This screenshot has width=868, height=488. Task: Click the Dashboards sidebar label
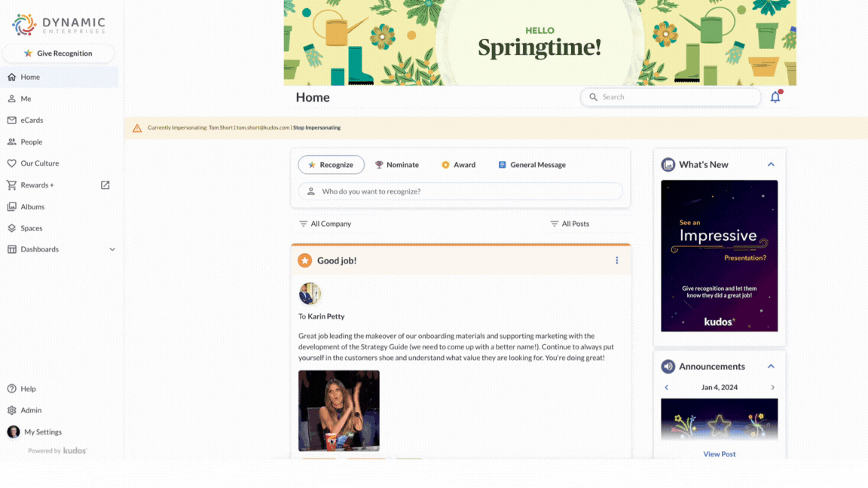tap(39, 249)
